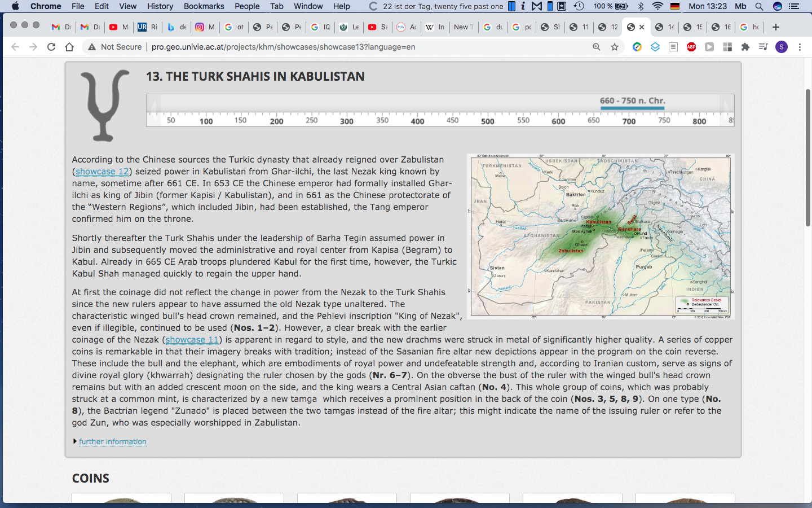Follow the 'showcase 11' link
The image size is (812, 508).
(x=192, y=340)
